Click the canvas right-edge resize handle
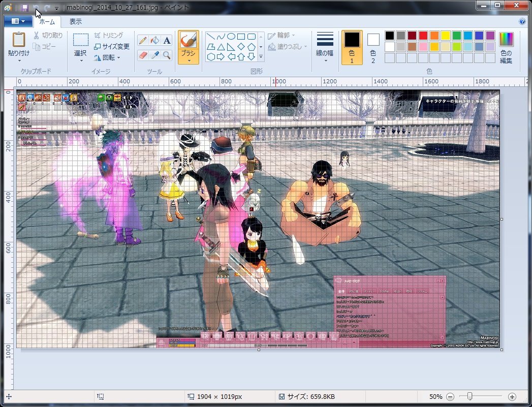532x407 pixels. tap(502, 219)
